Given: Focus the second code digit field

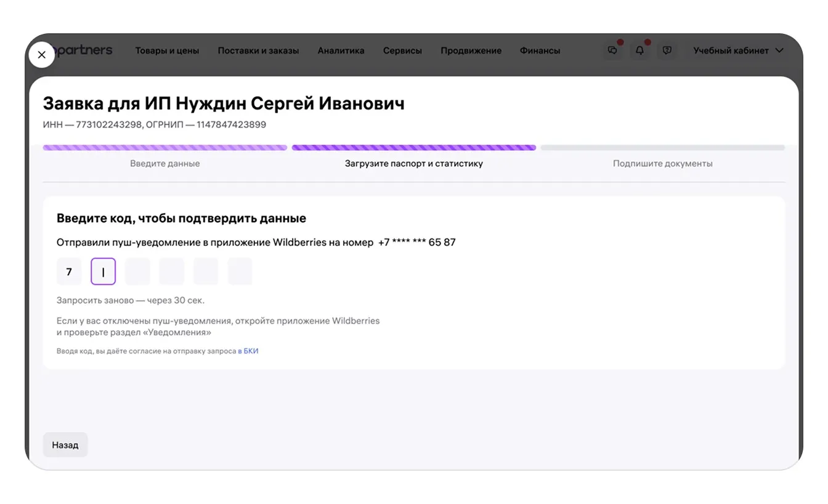Looking at the screenshot, I should 103,272.
